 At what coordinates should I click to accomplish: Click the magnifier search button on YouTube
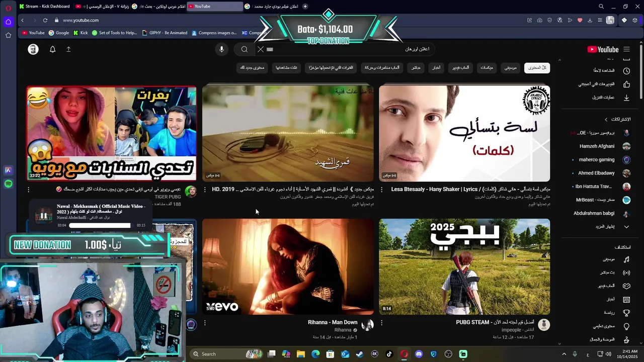pyautogui.click(x=245, y=49)
